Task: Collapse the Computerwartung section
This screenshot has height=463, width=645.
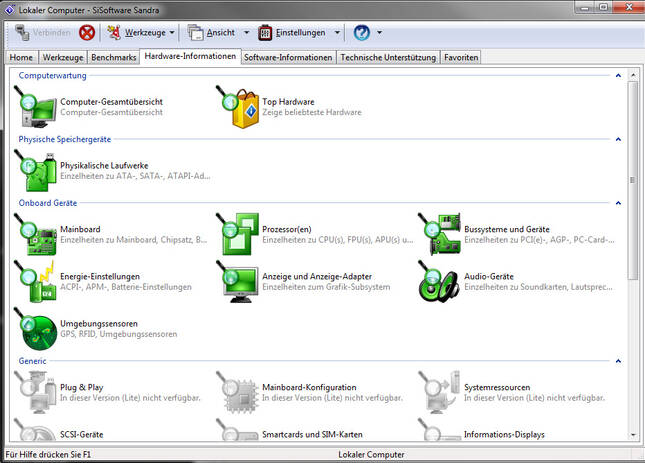Action: [x=618, y=76]
